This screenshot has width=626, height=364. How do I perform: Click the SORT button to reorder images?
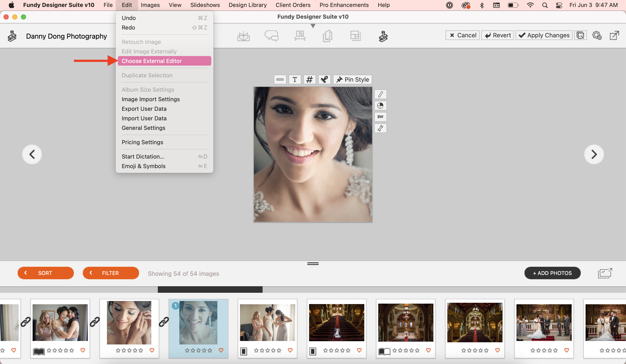coord(45,273)
